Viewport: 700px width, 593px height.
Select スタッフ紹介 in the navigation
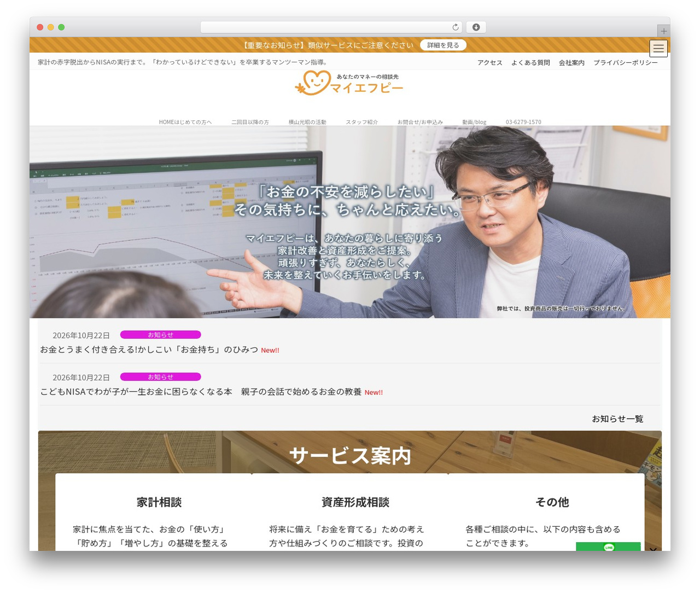pos(361,122)
